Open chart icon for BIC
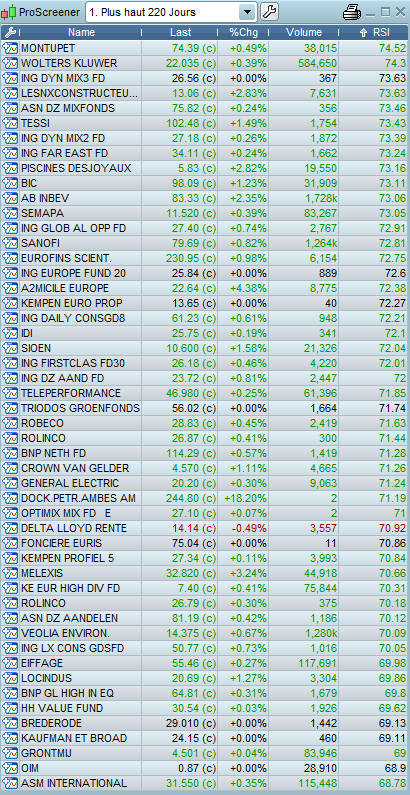Image resolution: width=410 pixels, height=795 pixels. pos(10,183)
